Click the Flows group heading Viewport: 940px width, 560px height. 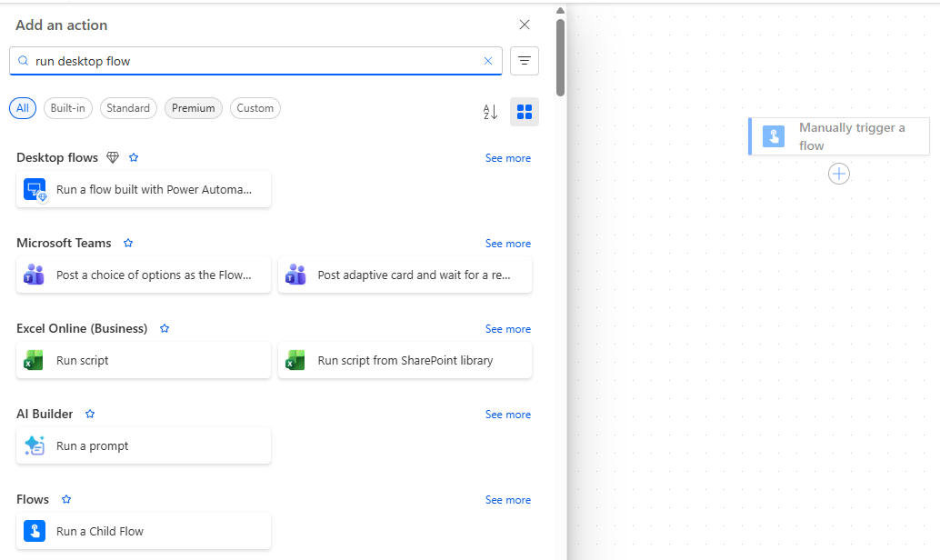pos(33,499)
